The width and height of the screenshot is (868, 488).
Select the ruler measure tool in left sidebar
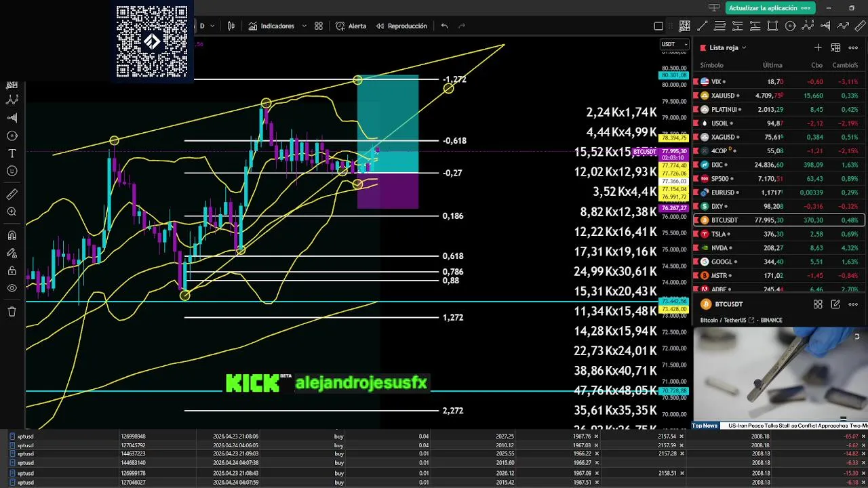coord(12,195)
